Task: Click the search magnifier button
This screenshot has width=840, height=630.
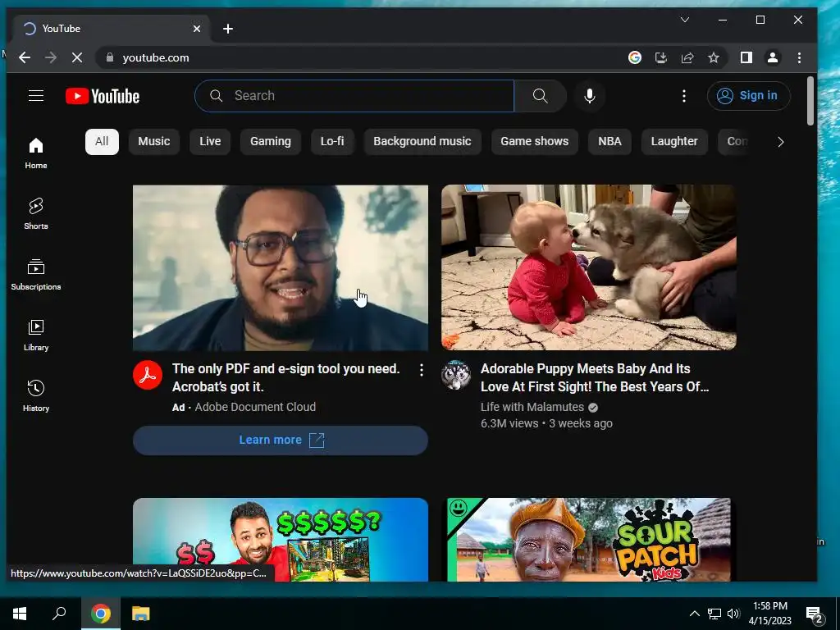Action: [x=540, y=96]
